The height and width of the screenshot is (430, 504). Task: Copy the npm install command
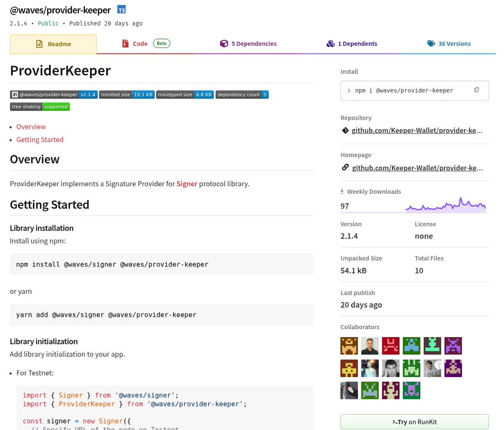[x=477, y=90]
